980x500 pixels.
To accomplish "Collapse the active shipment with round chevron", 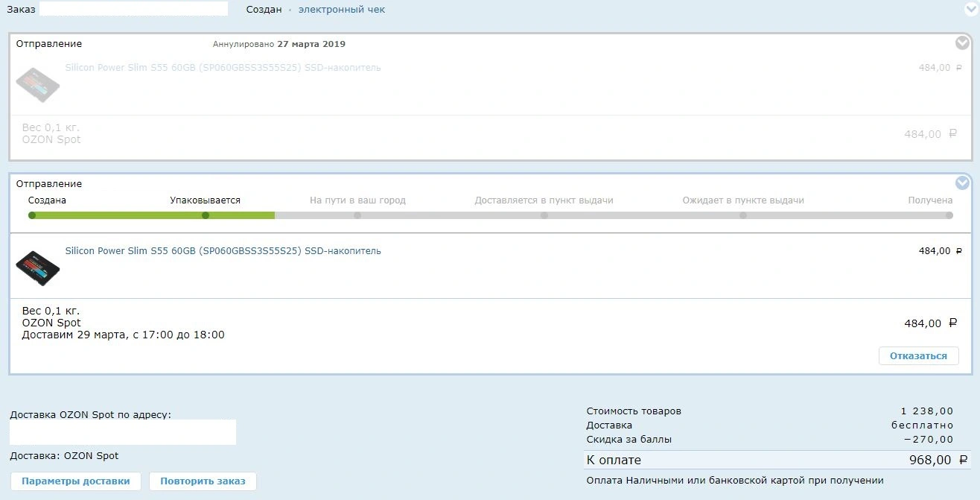I will [962, 183].
